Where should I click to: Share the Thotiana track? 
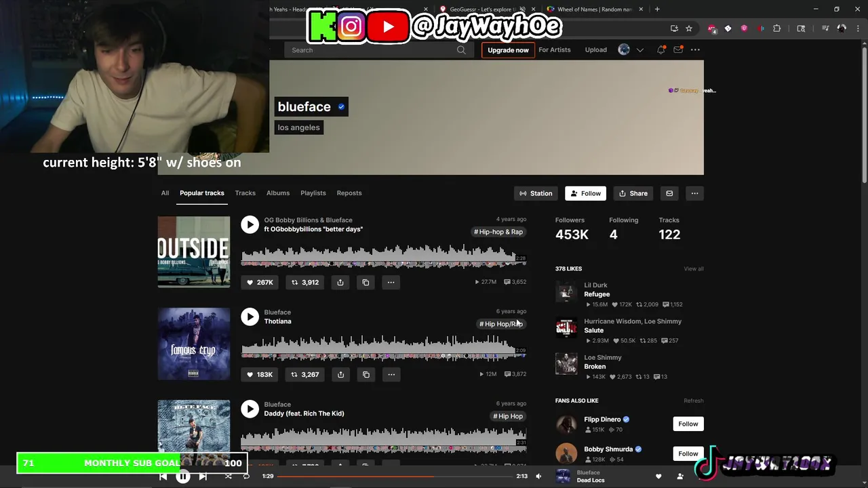point(340,374)
